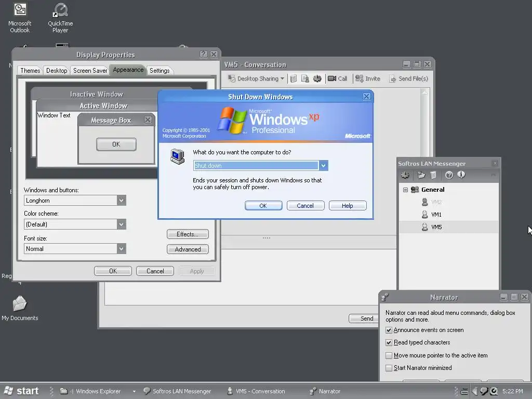Image resolution: width=532 pixels, height=399 pixels.
Task: Switch to VM5 - Conversation taskbar button
Action: [x=256, y=391]
